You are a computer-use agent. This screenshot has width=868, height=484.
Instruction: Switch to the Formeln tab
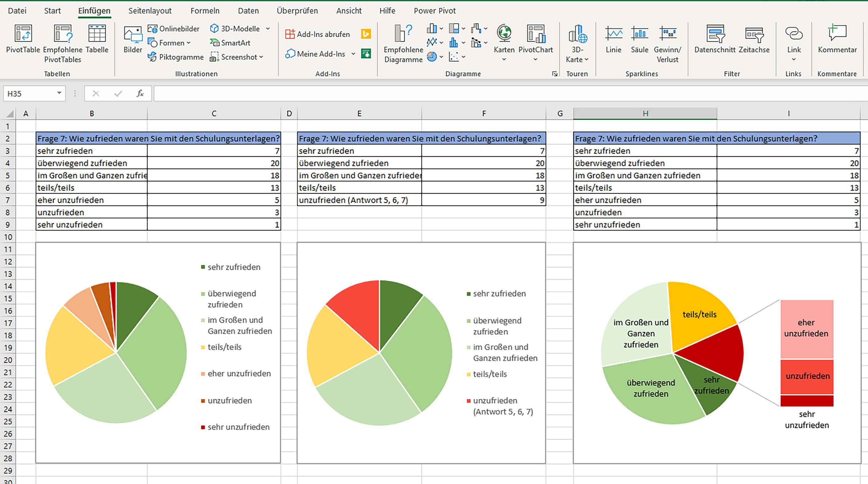(x=205, y=11)
